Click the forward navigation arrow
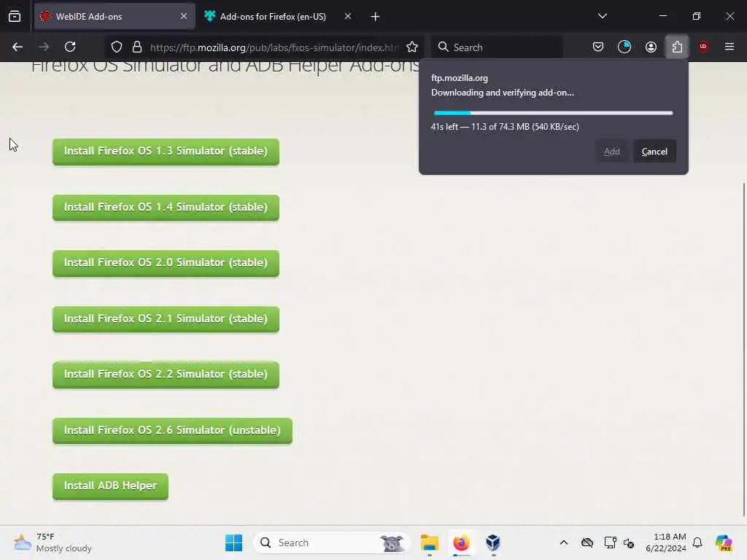This screenshot has width=747, height=560. [44, 47]
